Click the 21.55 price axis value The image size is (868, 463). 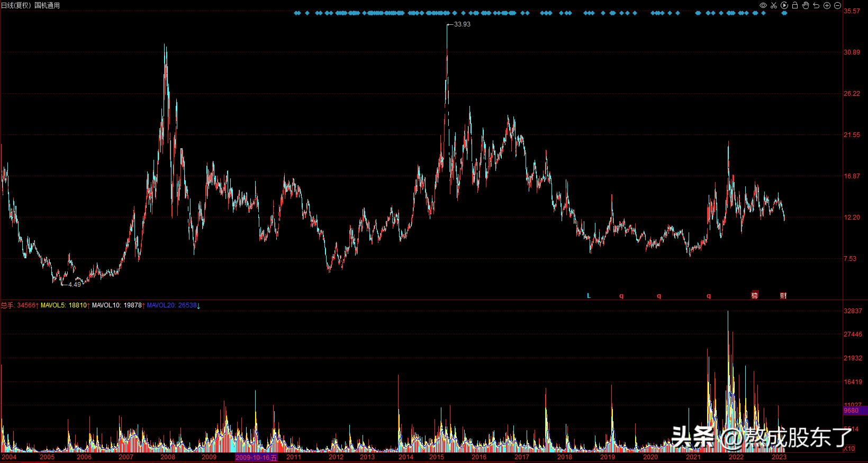coord(852,135)
